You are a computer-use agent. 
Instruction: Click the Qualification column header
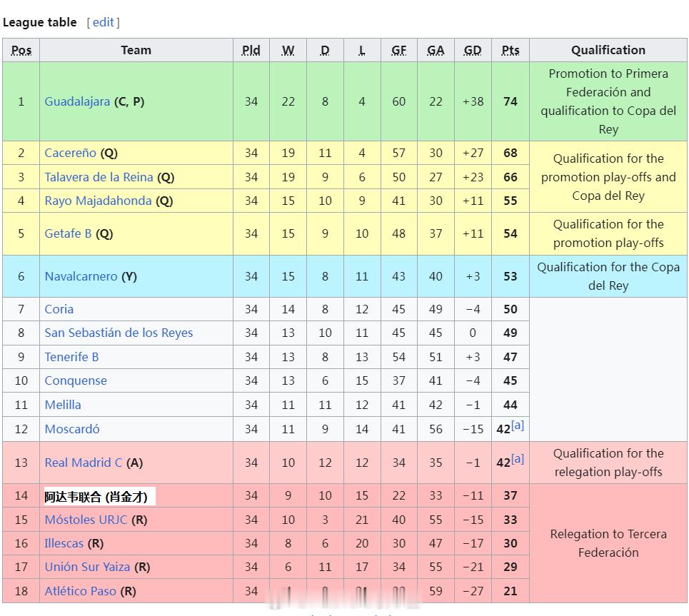(608, 50)
